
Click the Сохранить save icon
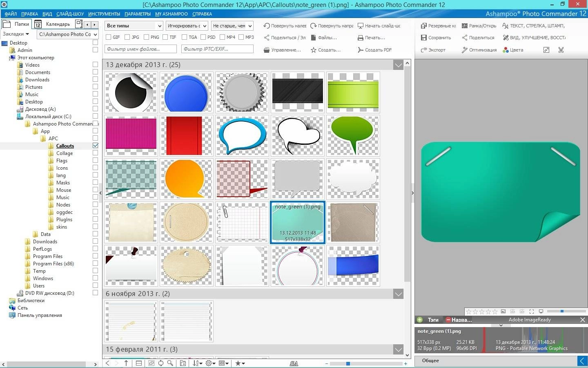pos(424,38)
